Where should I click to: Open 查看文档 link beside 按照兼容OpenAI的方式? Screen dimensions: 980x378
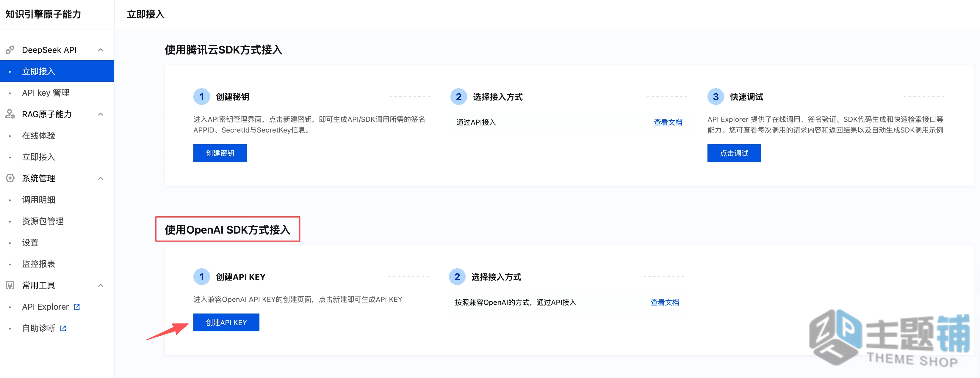pyautogui.click(x=665, y=303)
